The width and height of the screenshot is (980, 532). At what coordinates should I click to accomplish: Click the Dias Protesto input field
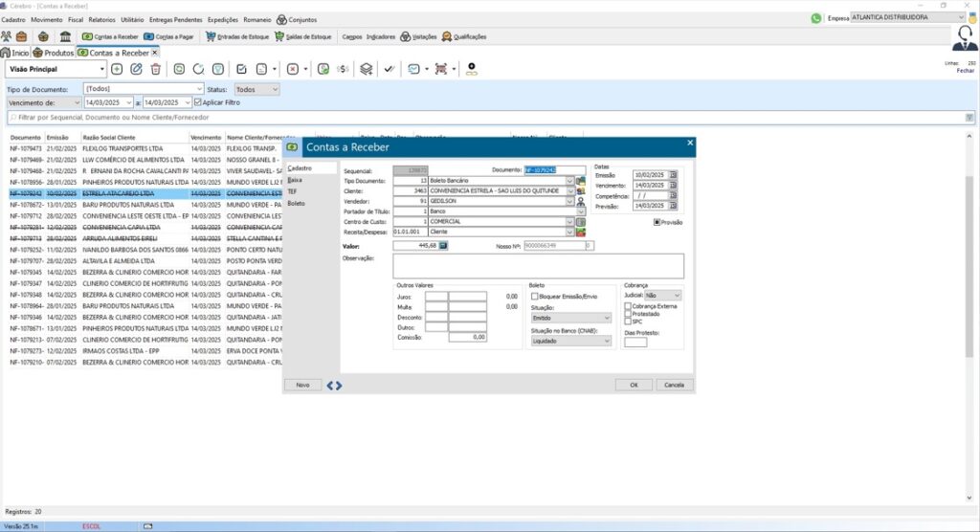coord(635,342)
